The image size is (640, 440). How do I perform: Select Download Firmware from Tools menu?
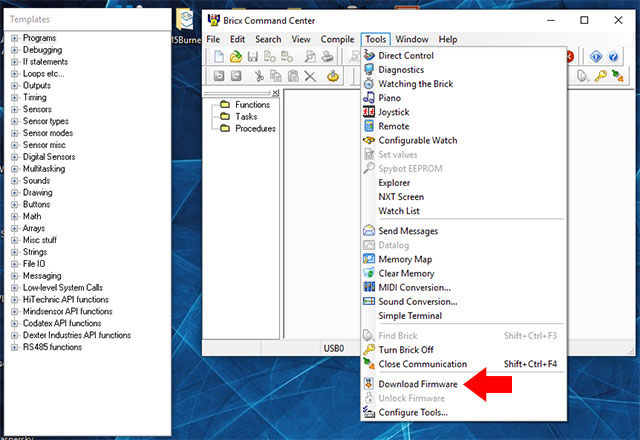click(x=417, y=384)
